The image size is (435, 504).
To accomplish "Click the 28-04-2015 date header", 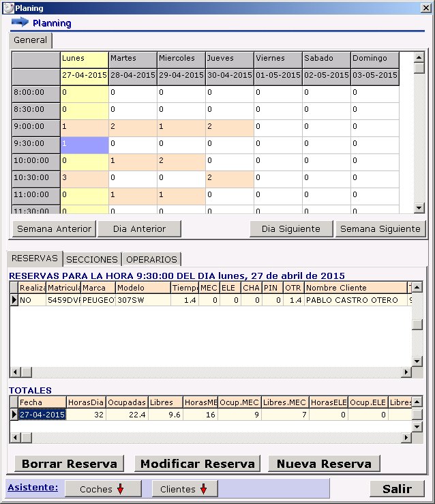I will (133, 77).
